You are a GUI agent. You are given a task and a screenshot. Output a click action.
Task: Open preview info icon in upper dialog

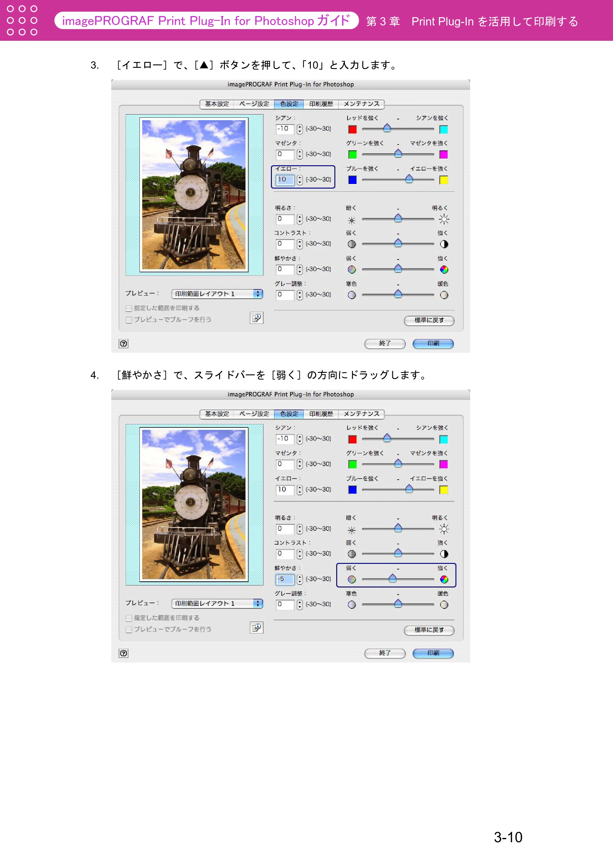(x=257, y=318)
